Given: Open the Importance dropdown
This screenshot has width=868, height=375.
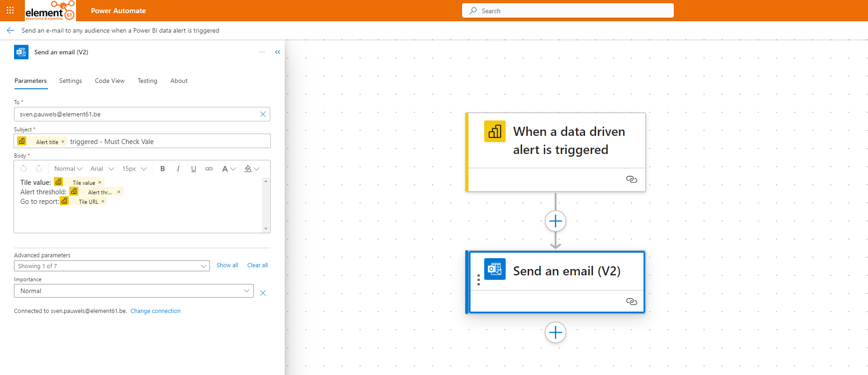Looking at the screenshot, I should pos(134,291).
